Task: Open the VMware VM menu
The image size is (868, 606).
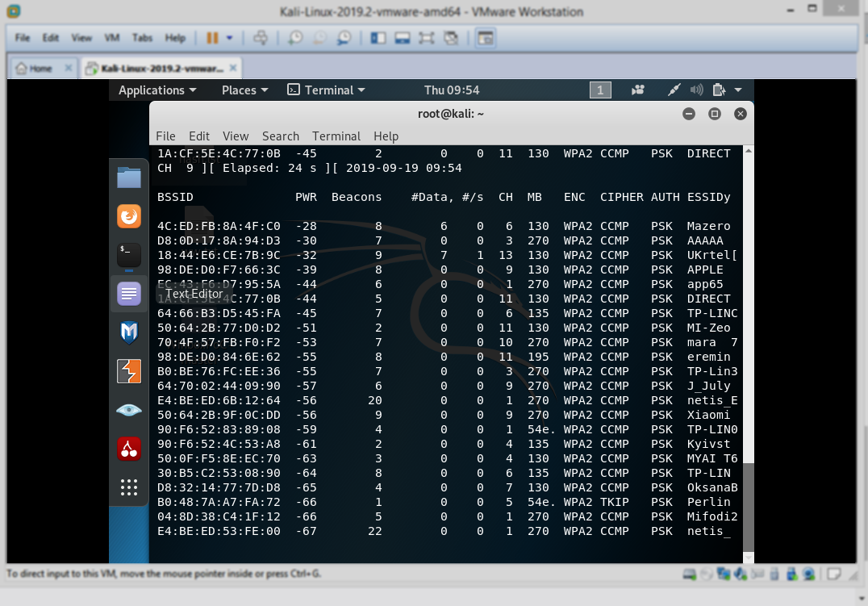Action: pos(112,38)
